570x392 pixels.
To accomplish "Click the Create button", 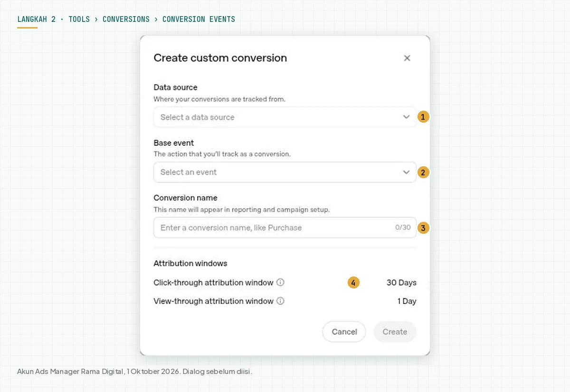I will point(395,332).
